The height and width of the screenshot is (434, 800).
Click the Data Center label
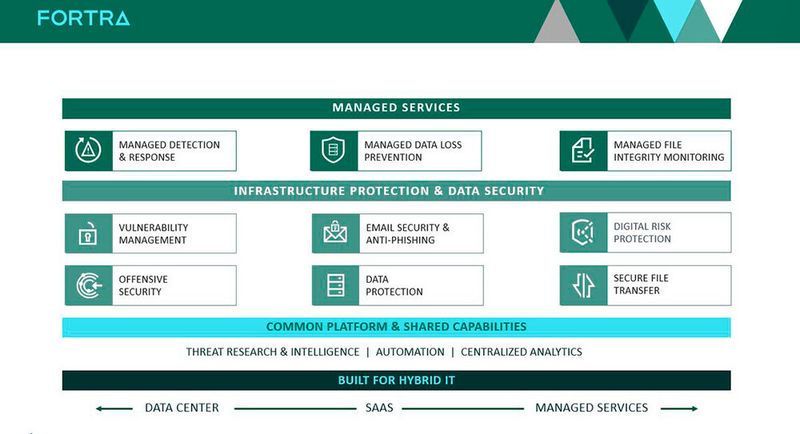click(x=182, y=408)
